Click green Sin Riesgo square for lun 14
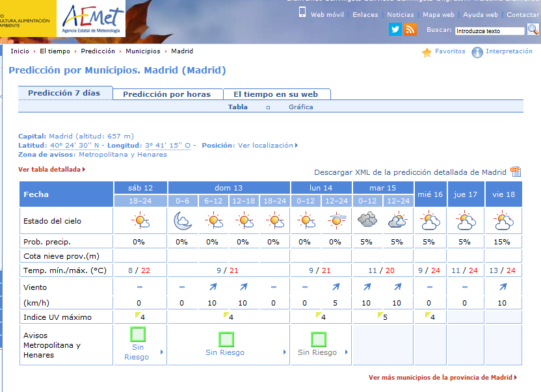 pos(319,339)
